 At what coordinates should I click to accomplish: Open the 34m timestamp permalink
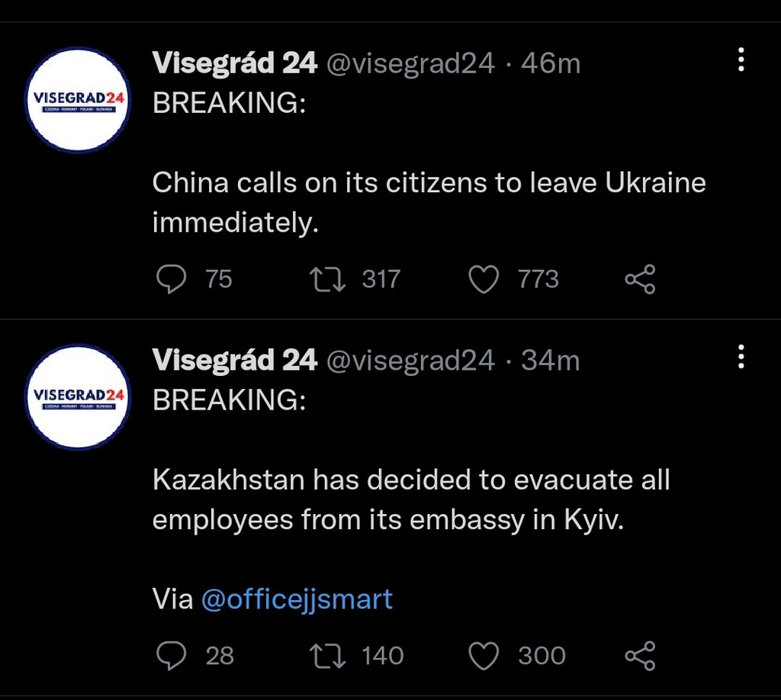[551, 361]
